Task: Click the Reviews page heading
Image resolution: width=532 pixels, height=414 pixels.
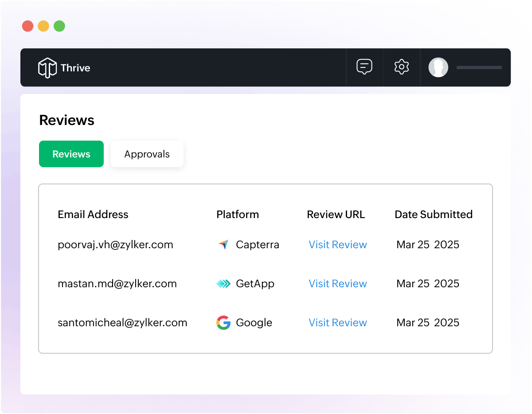Action: [x=66, y=120]
